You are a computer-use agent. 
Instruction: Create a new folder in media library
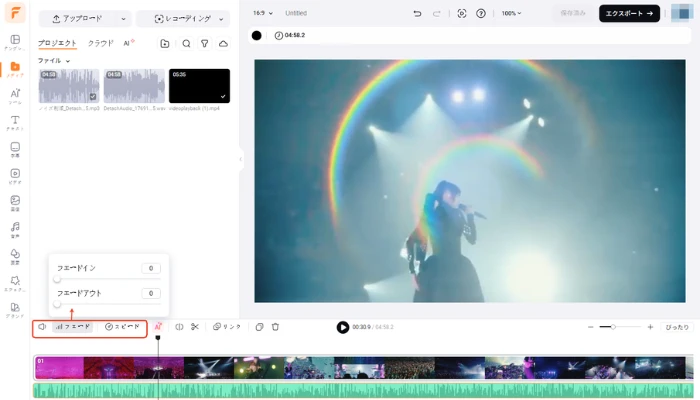[165, 43]
